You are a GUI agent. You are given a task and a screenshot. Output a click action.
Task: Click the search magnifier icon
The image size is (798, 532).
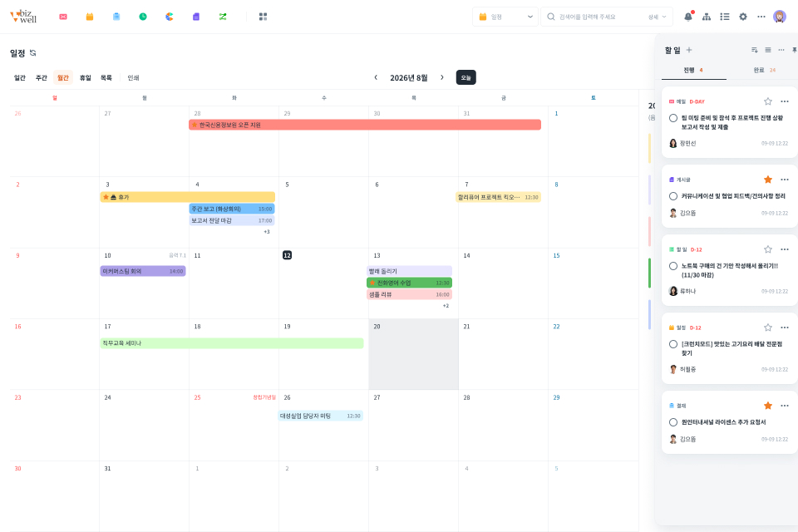(x=551, y=17)
